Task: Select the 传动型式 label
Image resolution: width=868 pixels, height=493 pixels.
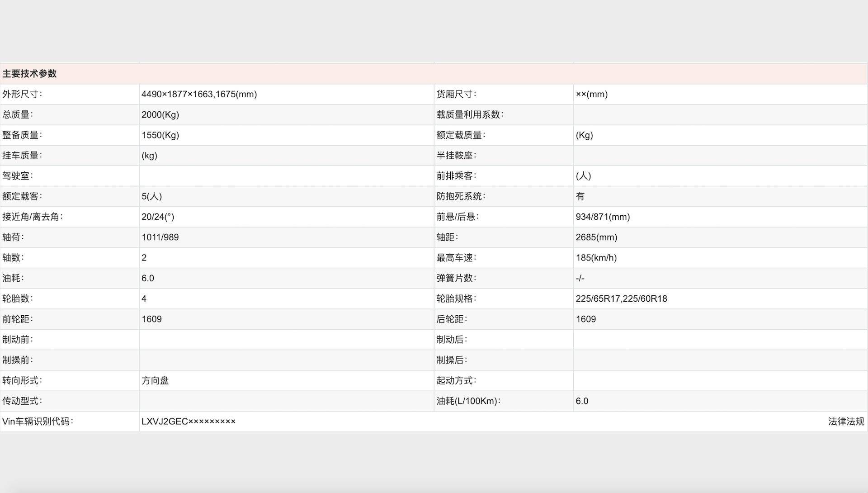Action: point(22,401)
